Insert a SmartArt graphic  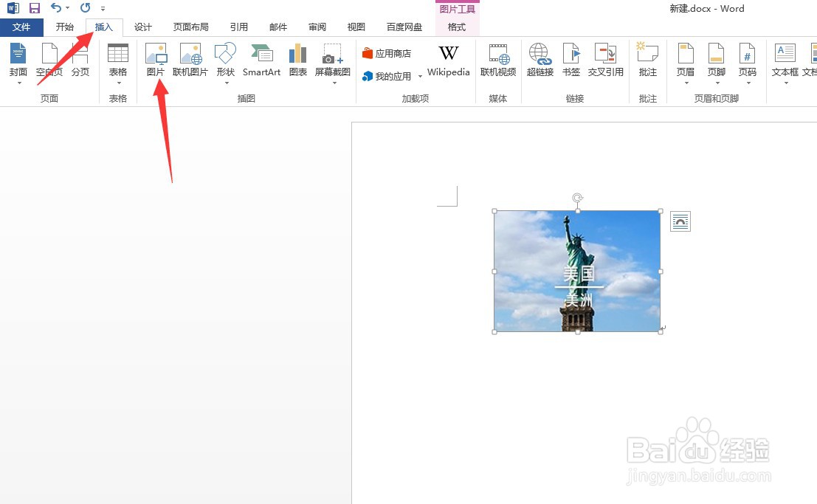[x=261, y=60]
